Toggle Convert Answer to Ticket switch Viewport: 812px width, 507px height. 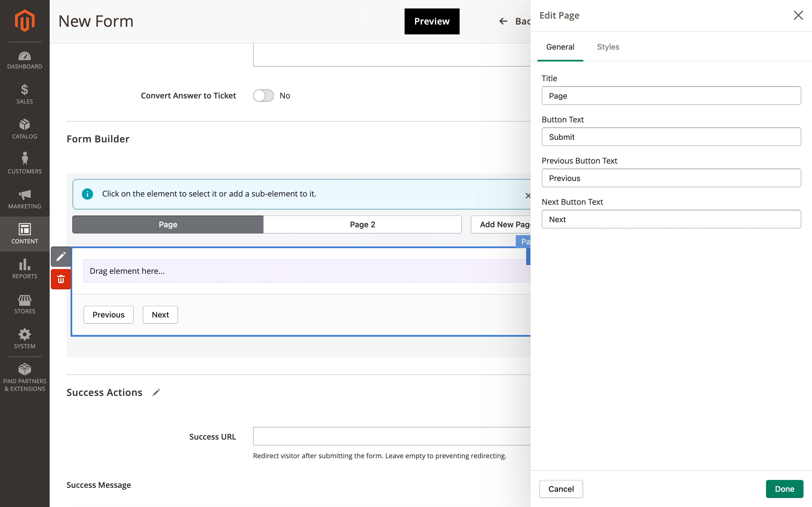tap(263, 96)
